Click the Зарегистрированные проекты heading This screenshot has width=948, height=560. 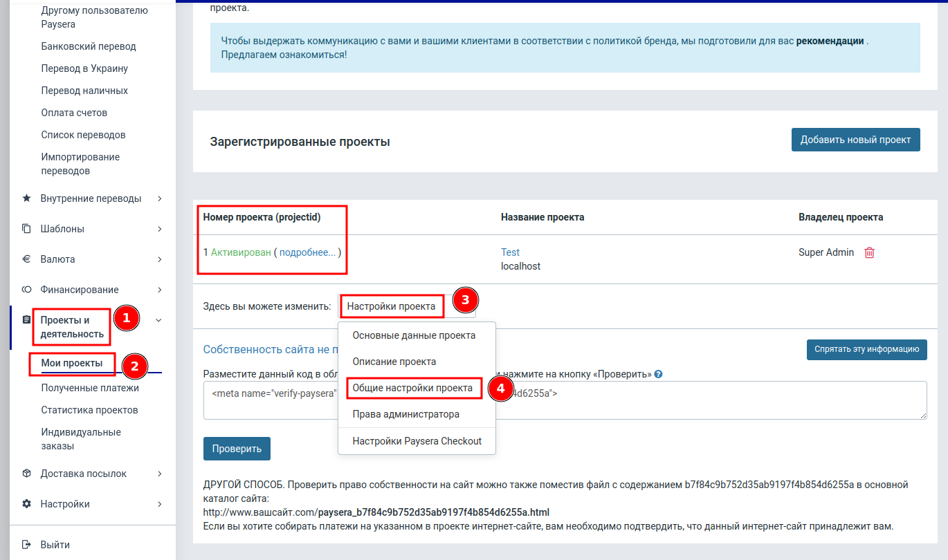(300, 142)
